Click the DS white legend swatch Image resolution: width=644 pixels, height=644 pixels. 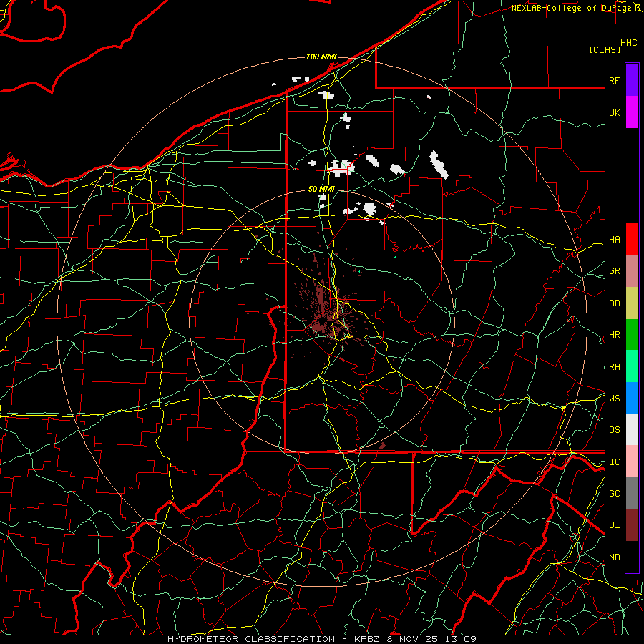tap(632, 429)
